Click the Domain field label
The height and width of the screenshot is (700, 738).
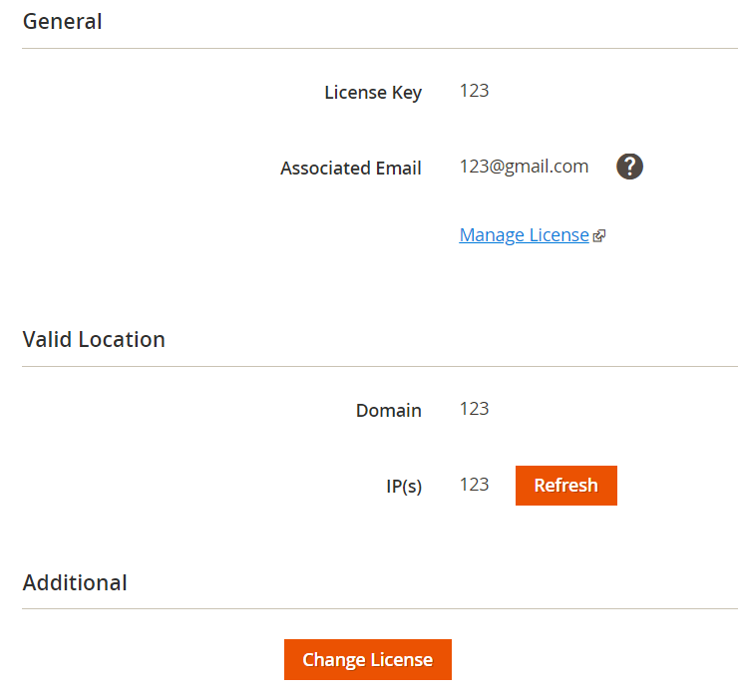coord(388,410)
